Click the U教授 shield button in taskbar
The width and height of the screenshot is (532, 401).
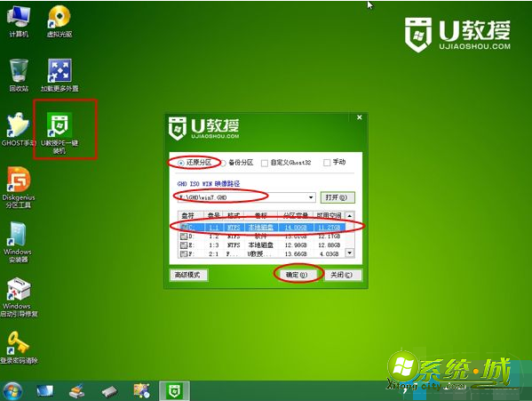pyautogui.click(x=174, y=391)
